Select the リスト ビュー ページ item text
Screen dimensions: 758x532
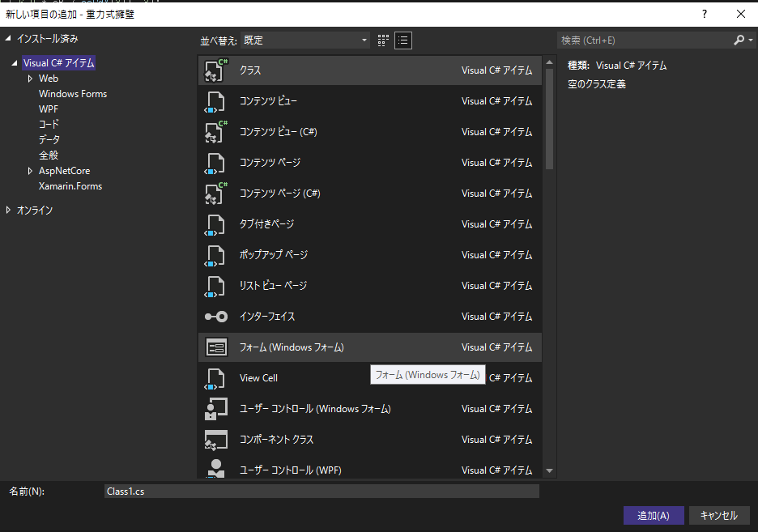pyautogui.click(x=273, y=286)
